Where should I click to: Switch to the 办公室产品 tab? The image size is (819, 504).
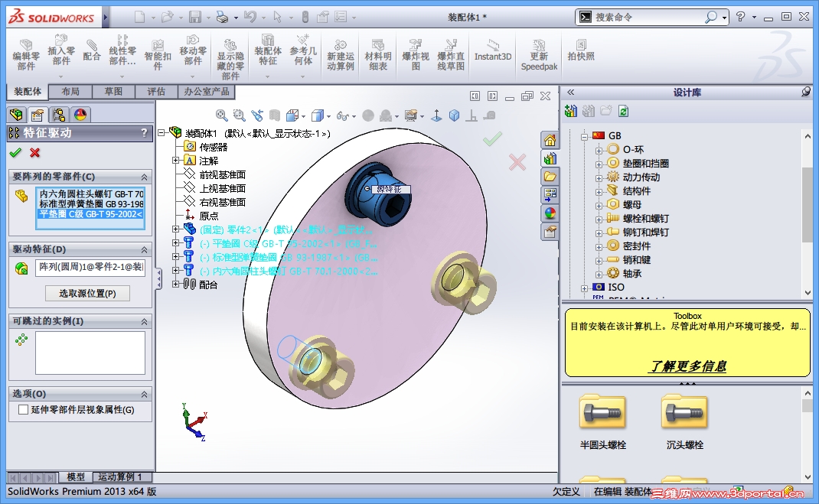pyautogui.click(x=207, y=92)
